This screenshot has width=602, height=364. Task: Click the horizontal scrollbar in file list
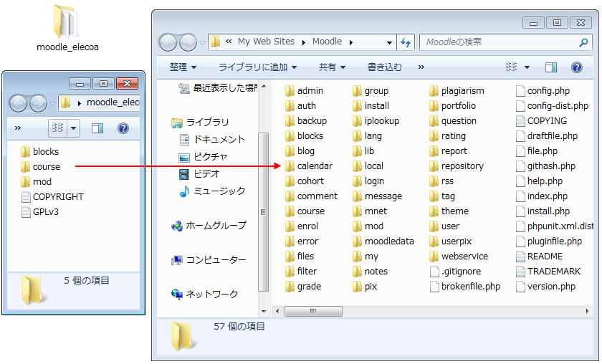click(312, 312)
